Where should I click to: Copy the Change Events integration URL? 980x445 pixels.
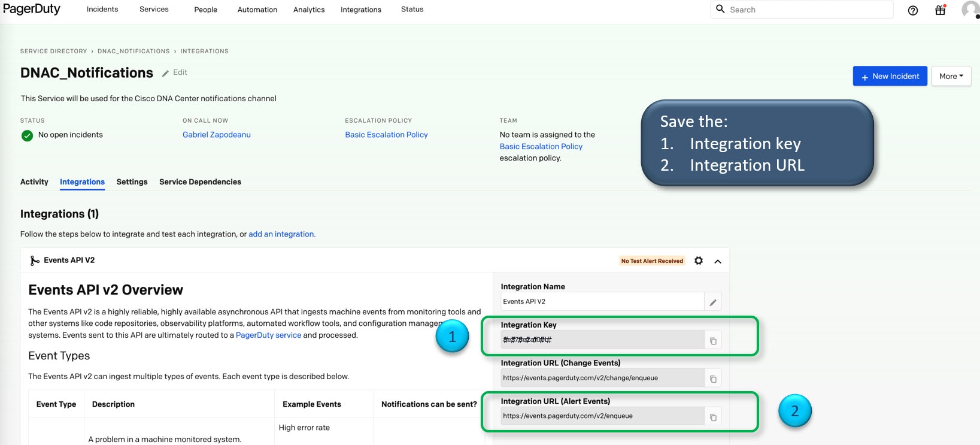713,379
